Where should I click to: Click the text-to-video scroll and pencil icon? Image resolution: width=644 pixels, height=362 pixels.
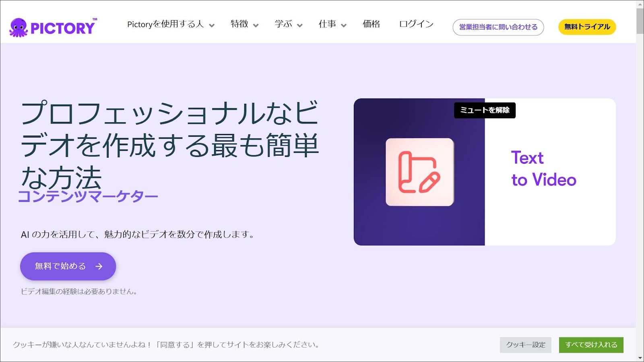(419, 172)
